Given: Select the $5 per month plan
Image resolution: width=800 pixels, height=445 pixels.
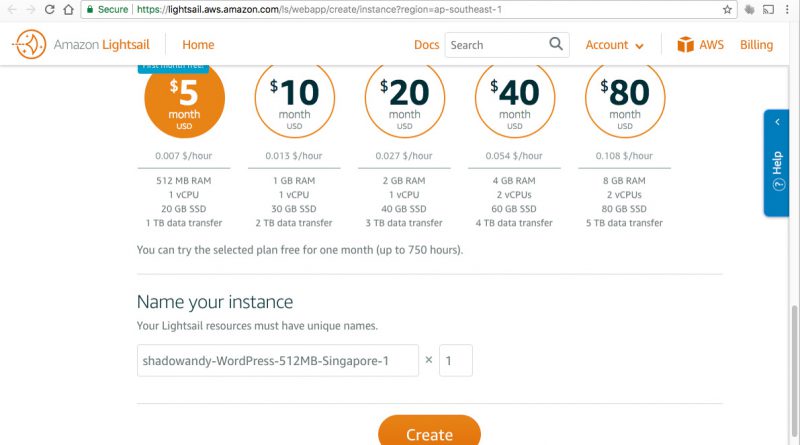Looking at the screenshot, I should click(184, 98).
